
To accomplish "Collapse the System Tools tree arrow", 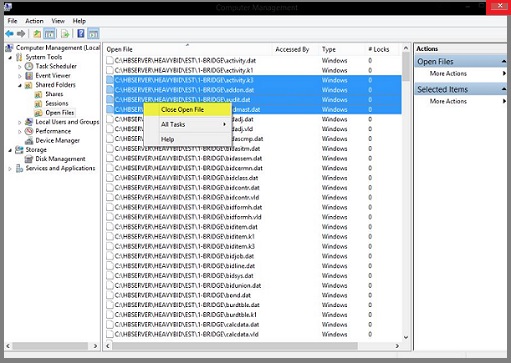I will click(10, 58).
